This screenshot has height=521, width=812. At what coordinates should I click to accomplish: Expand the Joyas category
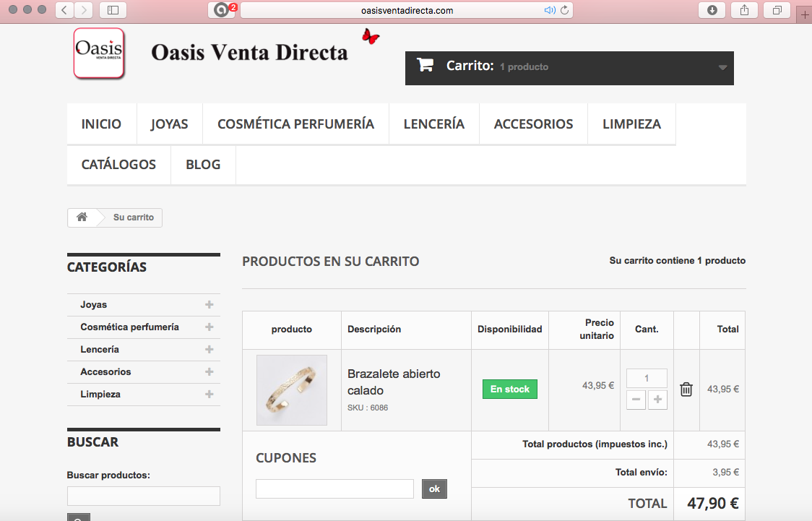pyautogui.click(x=210, y=304)
